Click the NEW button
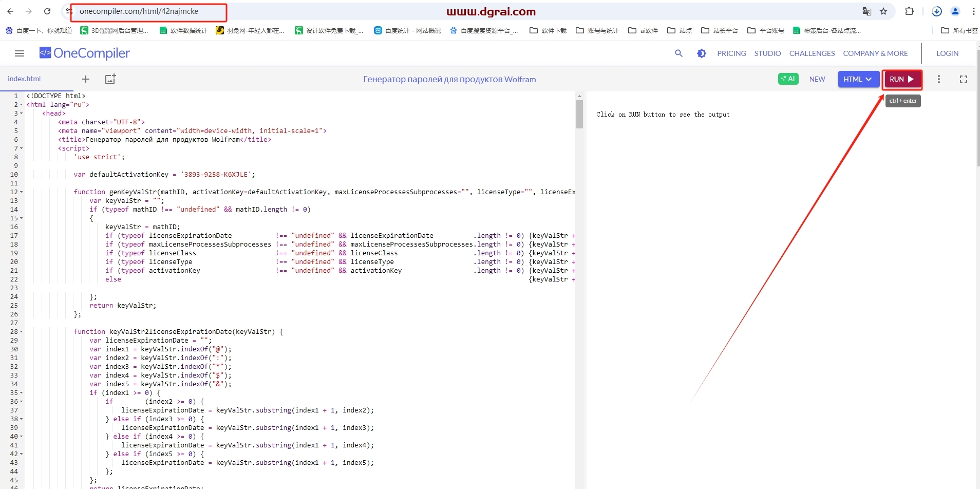Image resolution: width=980 pixels, height=489 pixels. [817, 79]
